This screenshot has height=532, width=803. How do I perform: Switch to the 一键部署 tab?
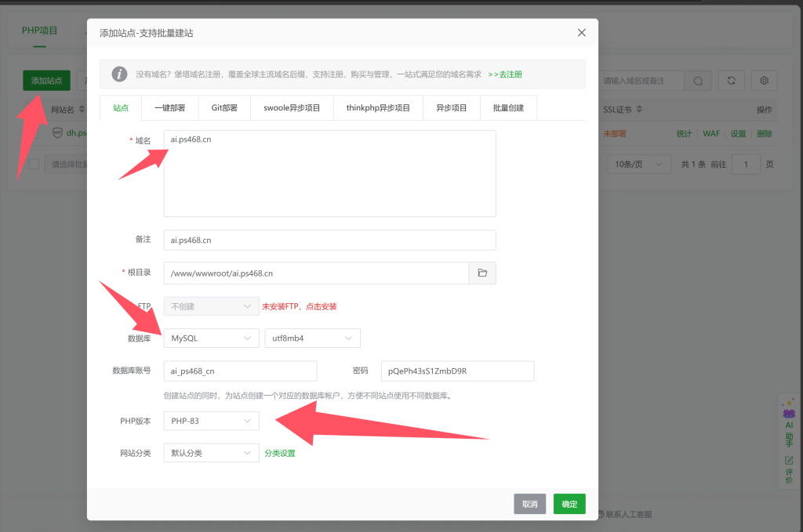coord(170,108)
